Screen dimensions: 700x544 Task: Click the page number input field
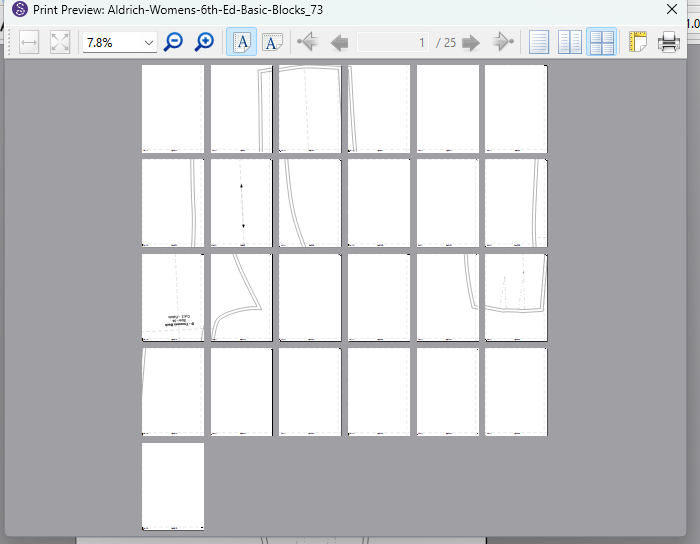tap(393, 43)
